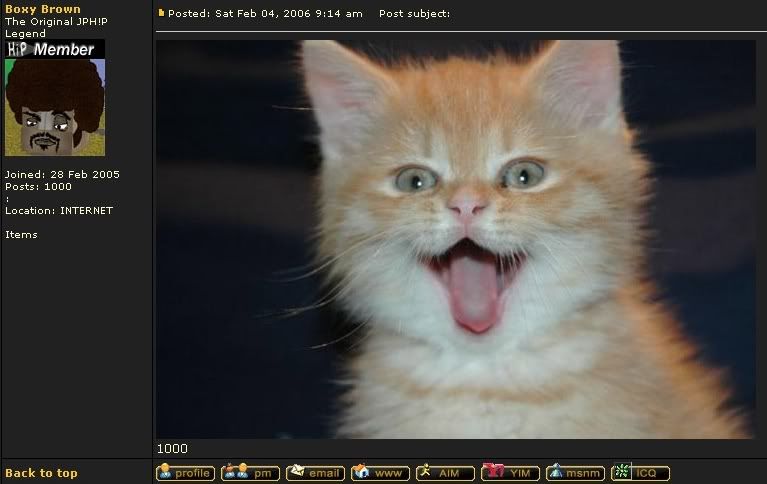Viewport: 767px width, 484px height.
Task: Click the 'Location: INTERNET' text
Action: click(59, 210)
